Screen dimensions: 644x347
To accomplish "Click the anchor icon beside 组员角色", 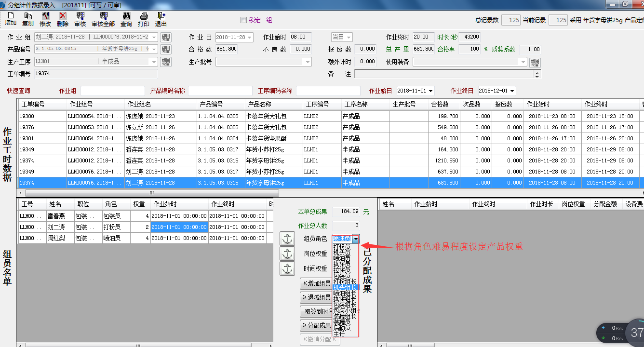I will point(287,238).
